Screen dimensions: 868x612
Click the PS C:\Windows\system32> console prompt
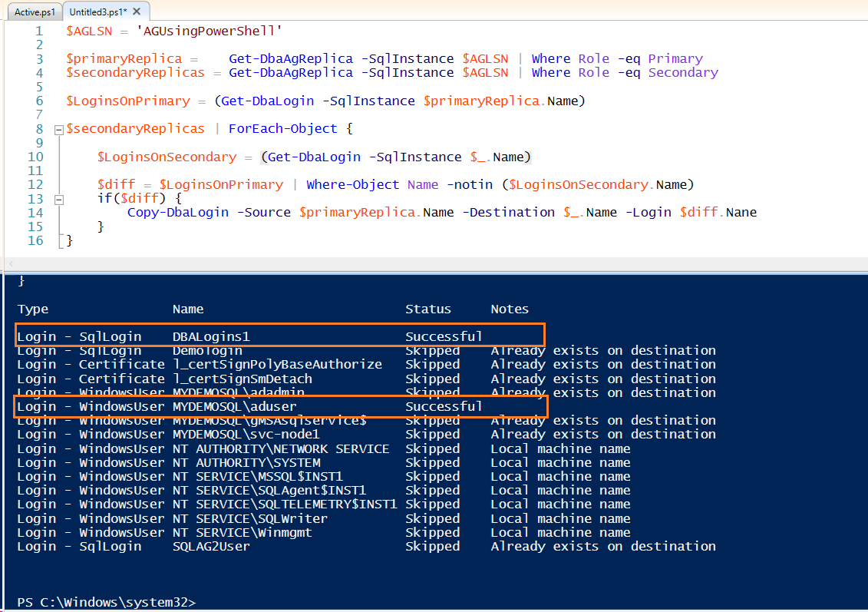point(106,602)
